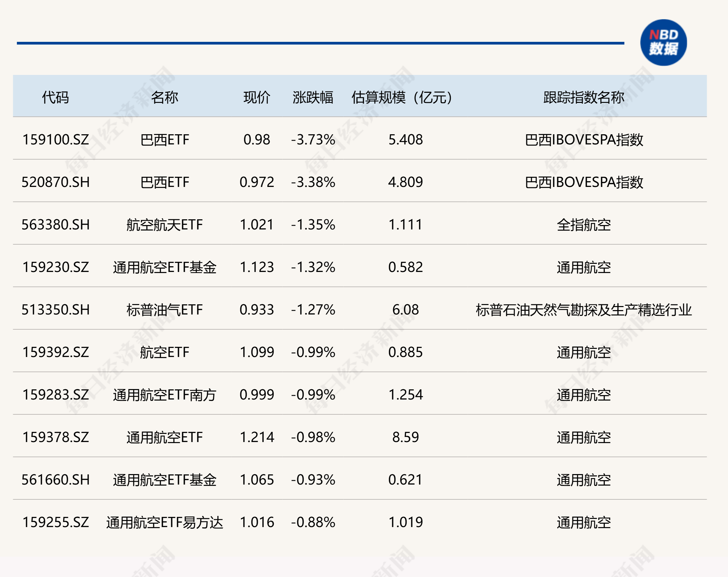The image size is (728, 577).
Task: Click 全指航空 index name
Action: (x=583, y=225)
